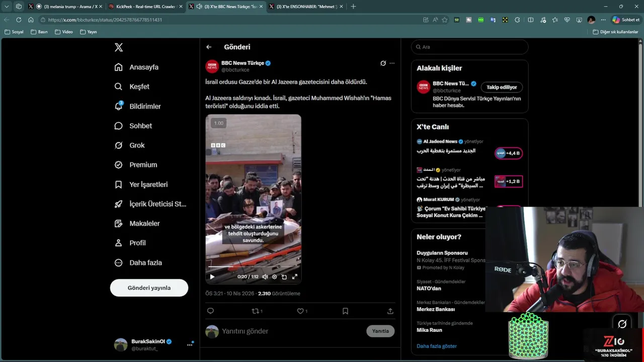Click the Sohbet et Copilot button

coord(626,20)
